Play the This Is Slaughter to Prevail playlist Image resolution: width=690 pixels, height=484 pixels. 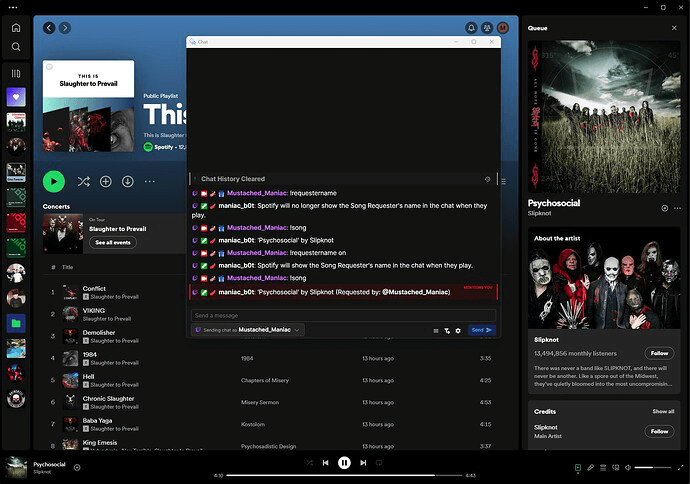(x=54, y=181)
